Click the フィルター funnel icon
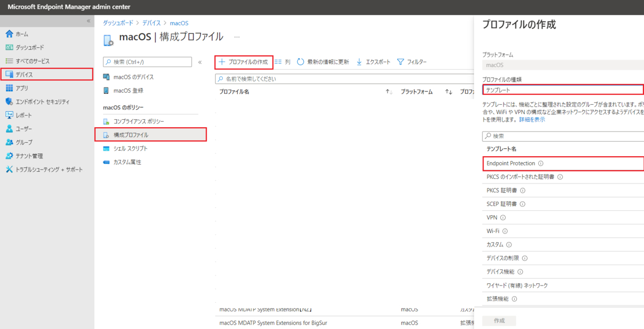The image size is (644, 329). click(x=400, y=62)
